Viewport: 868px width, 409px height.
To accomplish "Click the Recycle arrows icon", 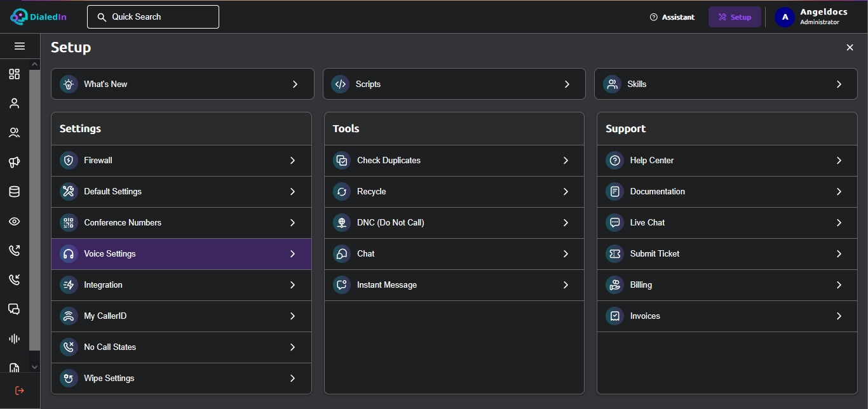I will coord(342,192).
